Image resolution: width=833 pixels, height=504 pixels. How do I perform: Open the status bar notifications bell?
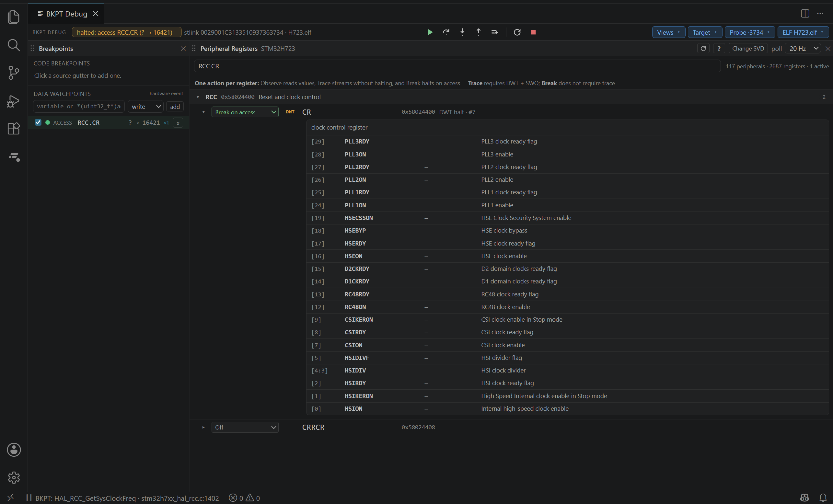pyautogui.click(x=823, y=498)
